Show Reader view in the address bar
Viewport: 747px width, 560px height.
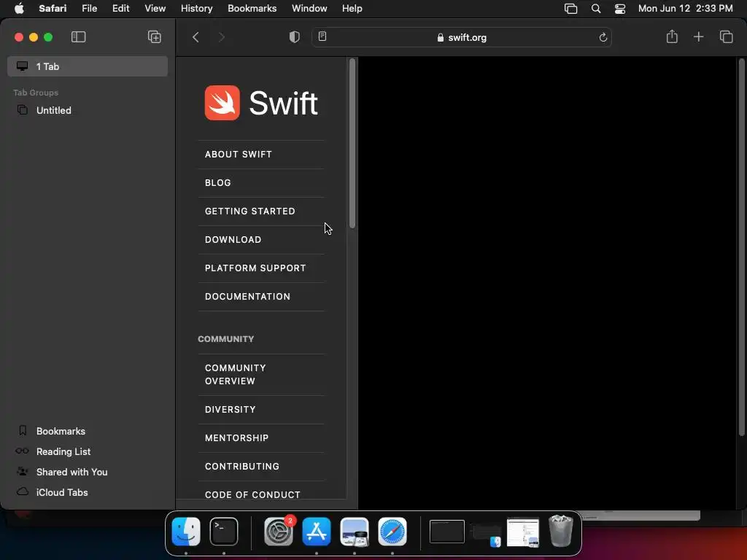click(322, 36)
